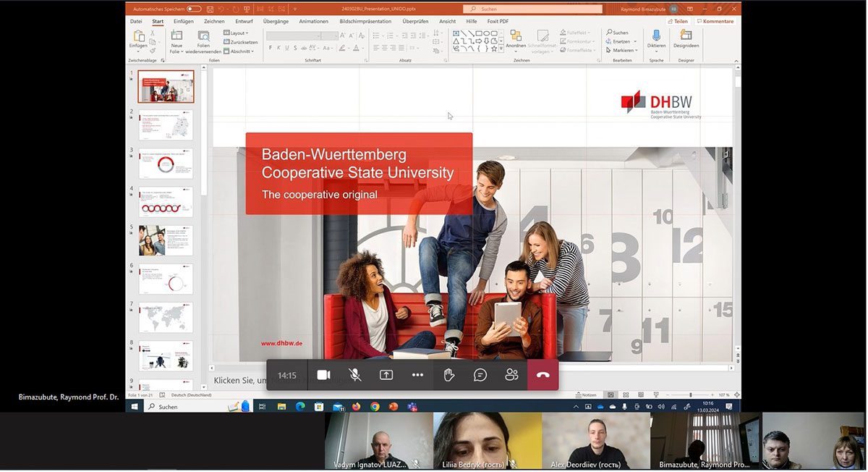Open the Hilfe ribbon tab

472,21
